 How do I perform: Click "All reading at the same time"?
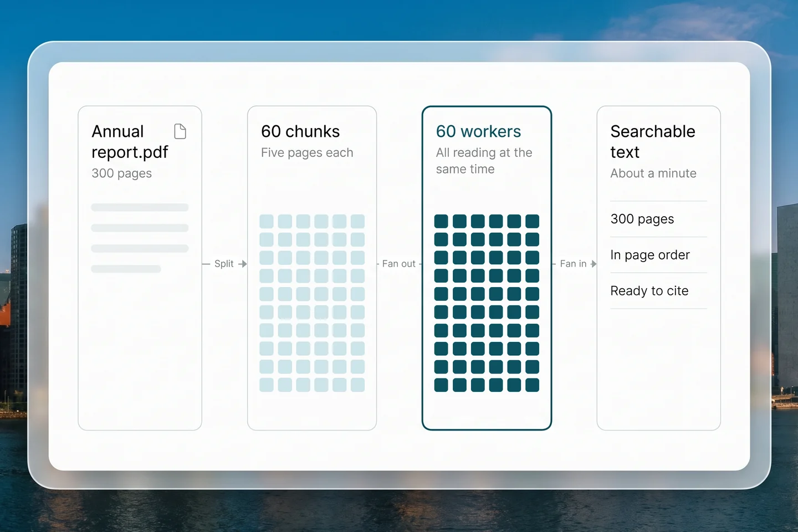click(x=484, y=161)
